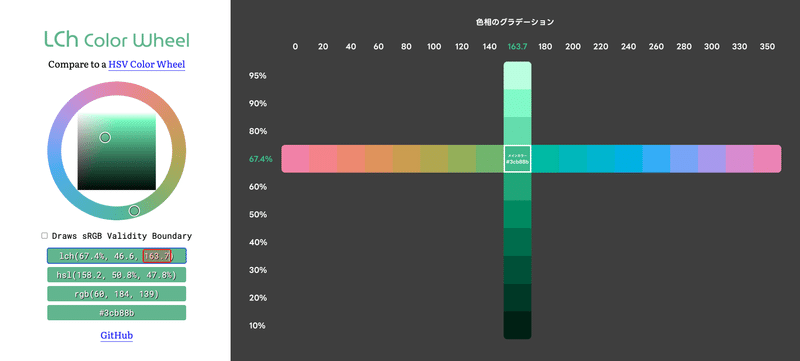Enable Draws sRGB Validity Boundary checkbox
800x361 pixels.
[44, 236]
